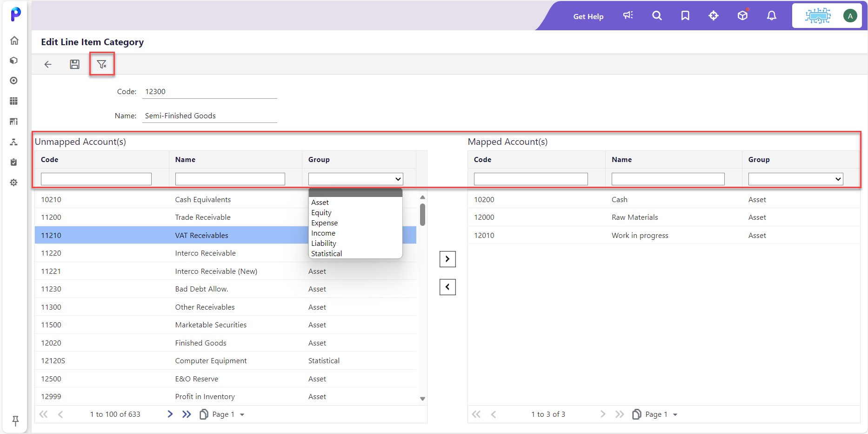This screenshot has width=868, height=434.
Task: Click the crosshair target icon in header
Action: 714,15
